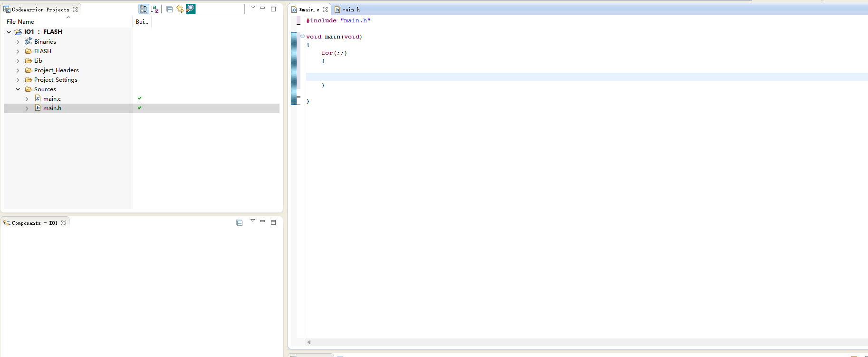The height and width of the screenshot is (357, 868).
Task: Collapse all in the Components panel
Action: pos(240,222)
